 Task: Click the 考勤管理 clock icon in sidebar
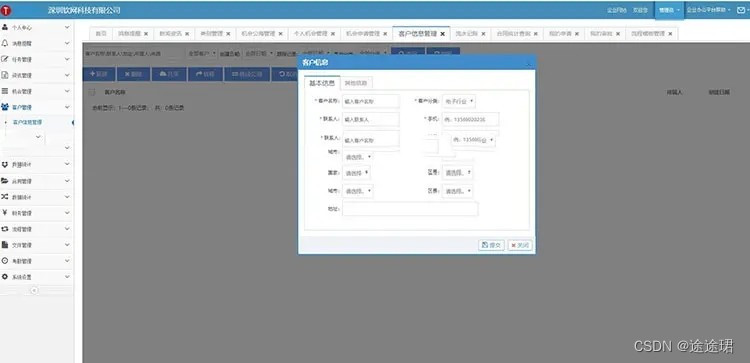(x=5, y=261)
